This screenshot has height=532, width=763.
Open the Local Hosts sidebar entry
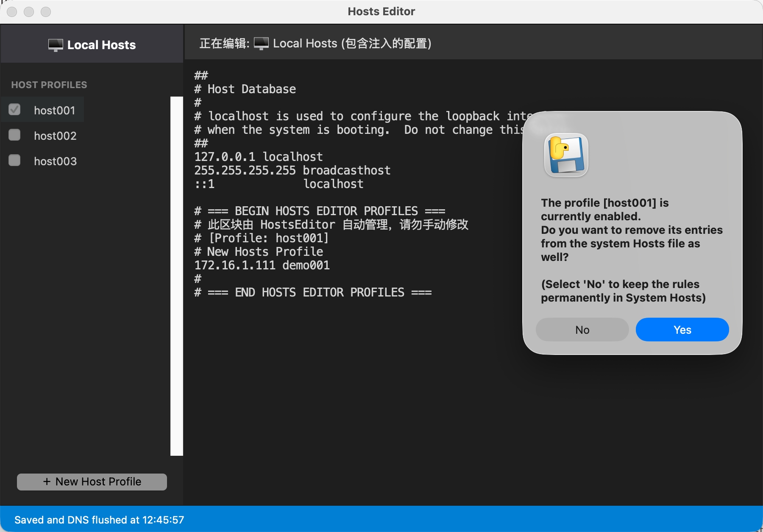pyautogui.click(x=92, y=44)
